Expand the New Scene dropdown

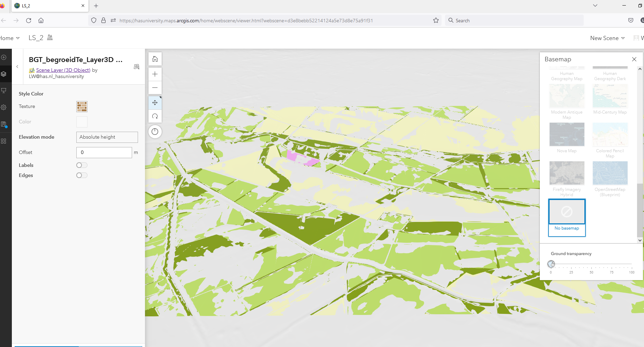607,38
